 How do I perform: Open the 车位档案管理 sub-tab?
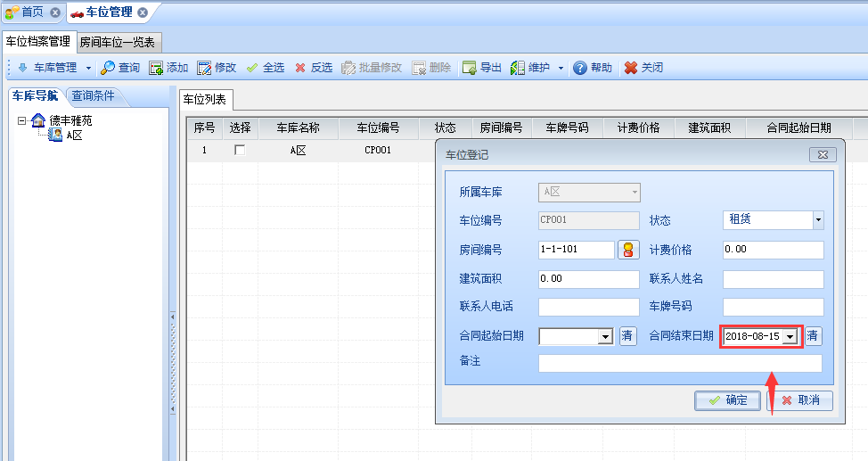(37, 42)
